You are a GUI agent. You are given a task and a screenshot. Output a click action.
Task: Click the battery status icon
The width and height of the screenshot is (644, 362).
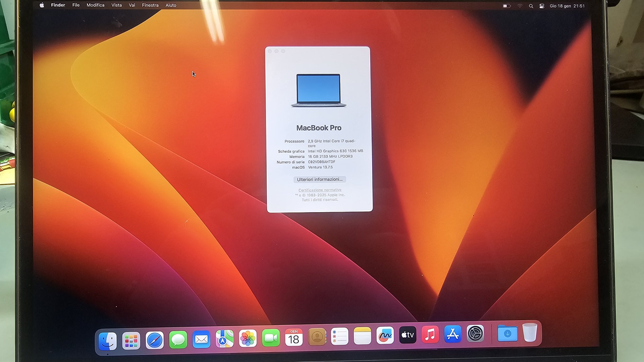[507, 6]
